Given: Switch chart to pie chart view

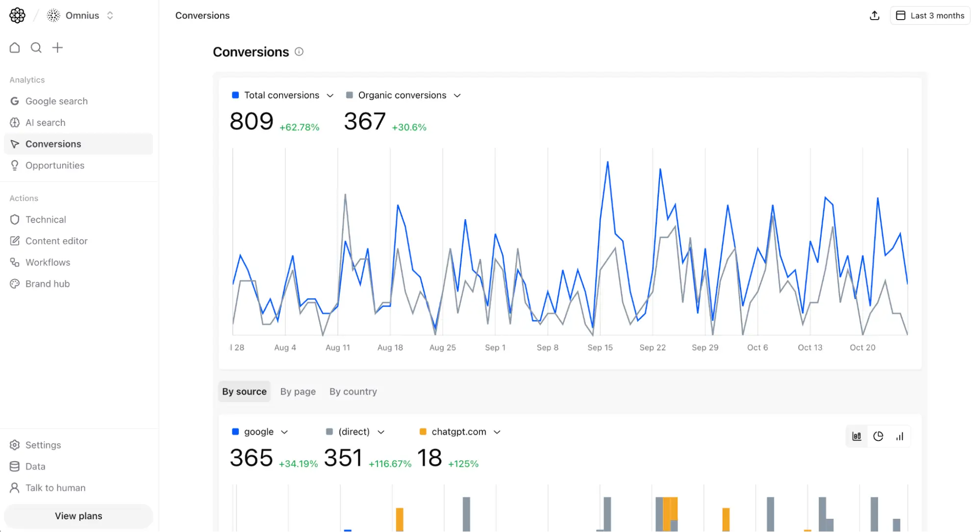Looking at the screenshot, I should pos(878,435).
